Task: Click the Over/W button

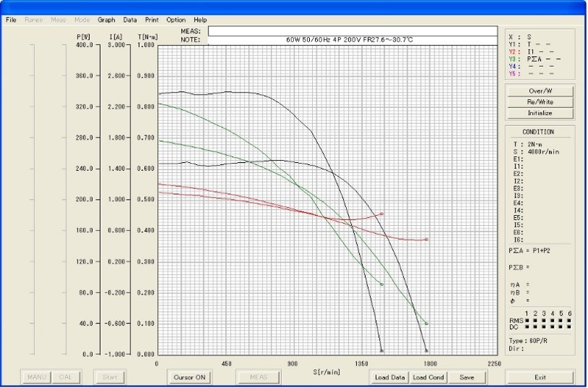Action: click(x=539, y=91)
